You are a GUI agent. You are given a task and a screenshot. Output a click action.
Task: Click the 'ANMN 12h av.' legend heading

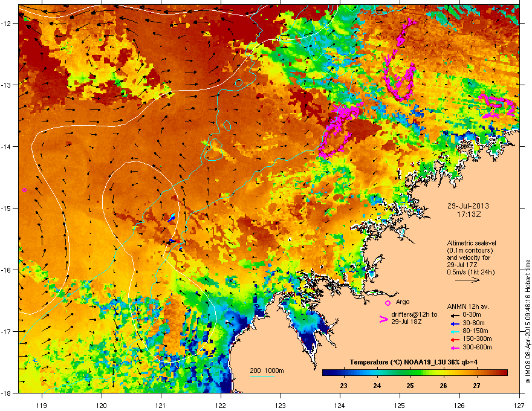[468, 306]
